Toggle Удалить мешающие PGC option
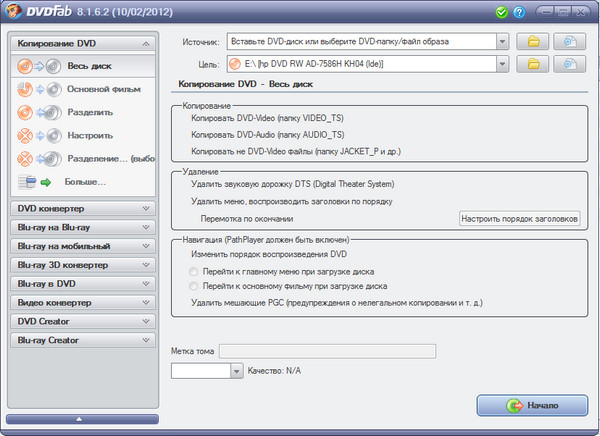Screen dimensions: 600x436 click(x=337, y=303)
